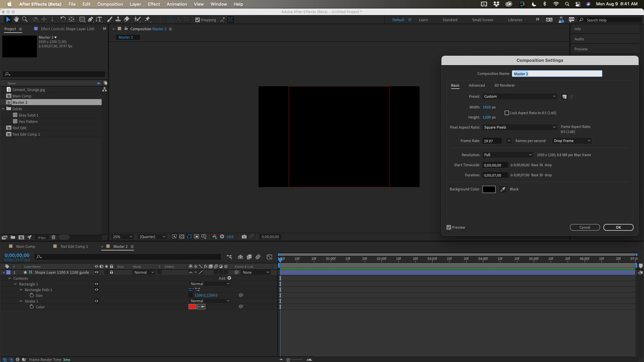Click the Background Color black swatch
644x362 pixels.
489,189
